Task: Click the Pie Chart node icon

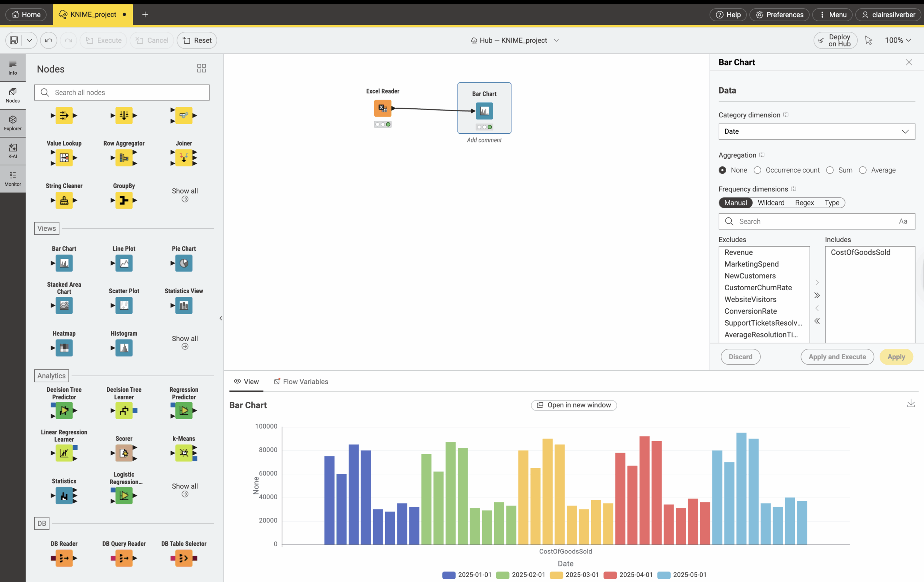Action: tap(184, 263)
